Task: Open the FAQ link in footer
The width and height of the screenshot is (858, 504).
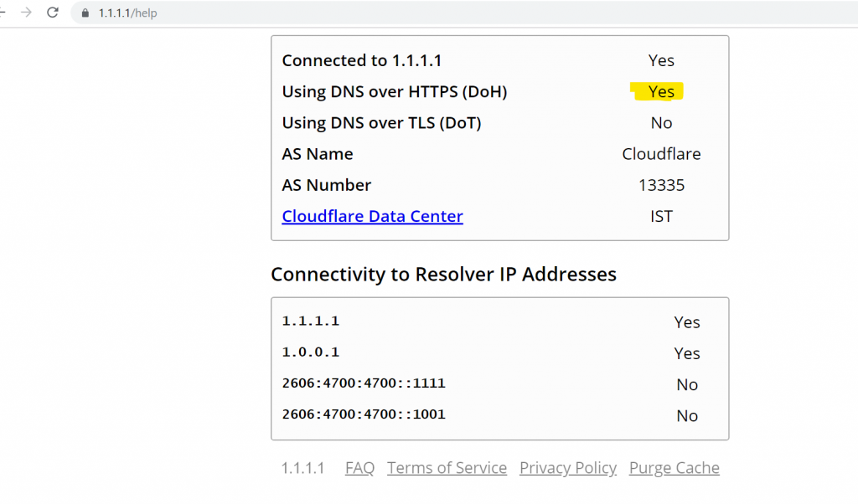Action: [x=359, y=468]
